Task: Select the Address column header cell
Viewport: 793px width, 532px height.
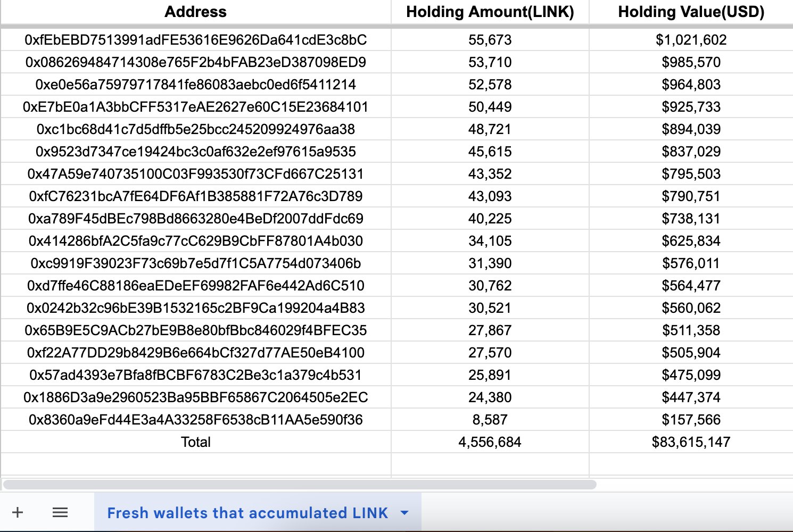Action: 195,12
